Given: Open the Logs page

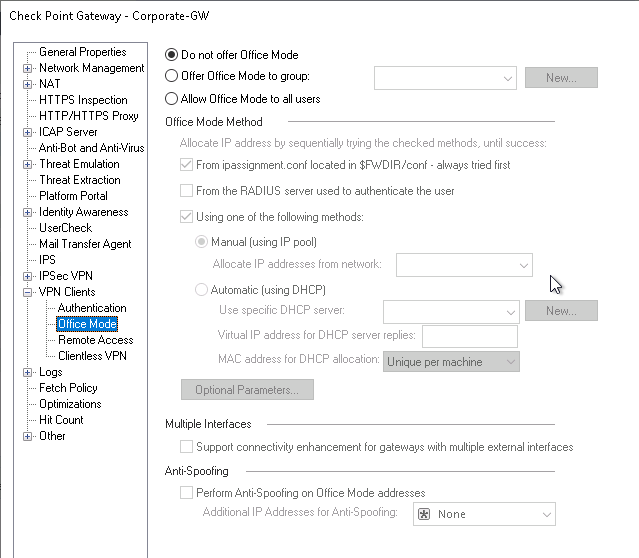Looking at the screenshot, I should coord(51,372).
